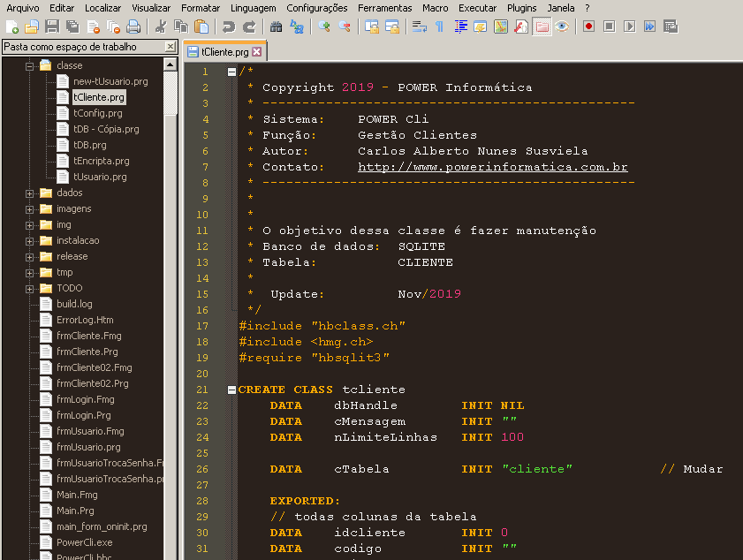Select tDB.prg in the file tree
743x560 pixels.
[x=89, y=145]
